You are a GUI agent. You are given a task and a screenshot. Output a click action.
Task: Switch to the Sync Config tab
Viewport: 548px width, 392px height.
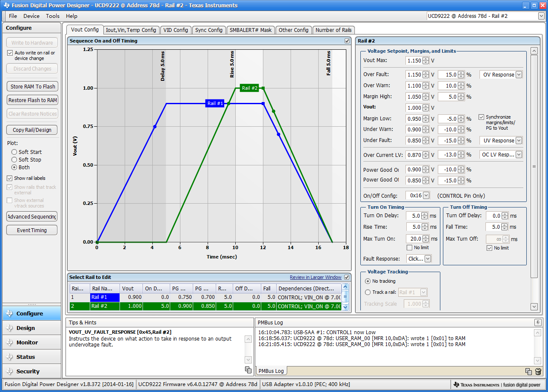209,30
